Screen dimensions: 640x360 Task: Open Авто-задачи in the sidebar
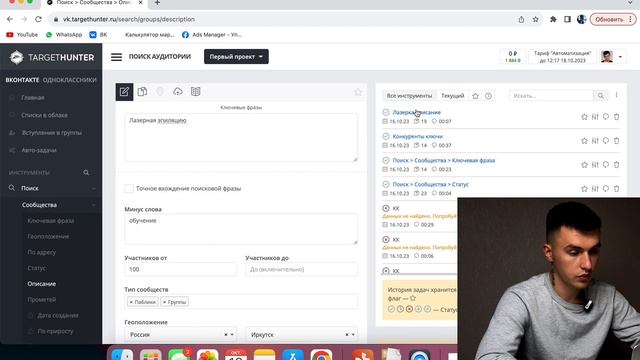39,150
